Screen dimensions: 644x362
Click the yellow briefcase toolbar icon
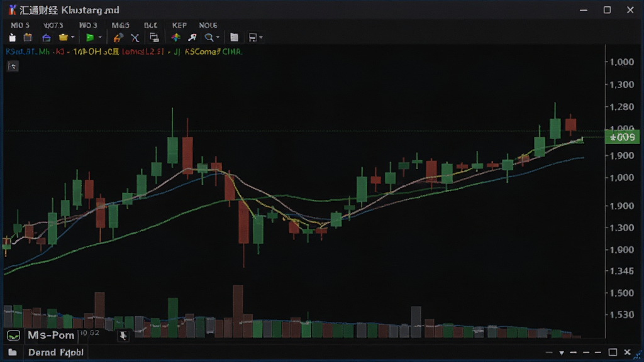pyautogui.click(x=63, y=37)
